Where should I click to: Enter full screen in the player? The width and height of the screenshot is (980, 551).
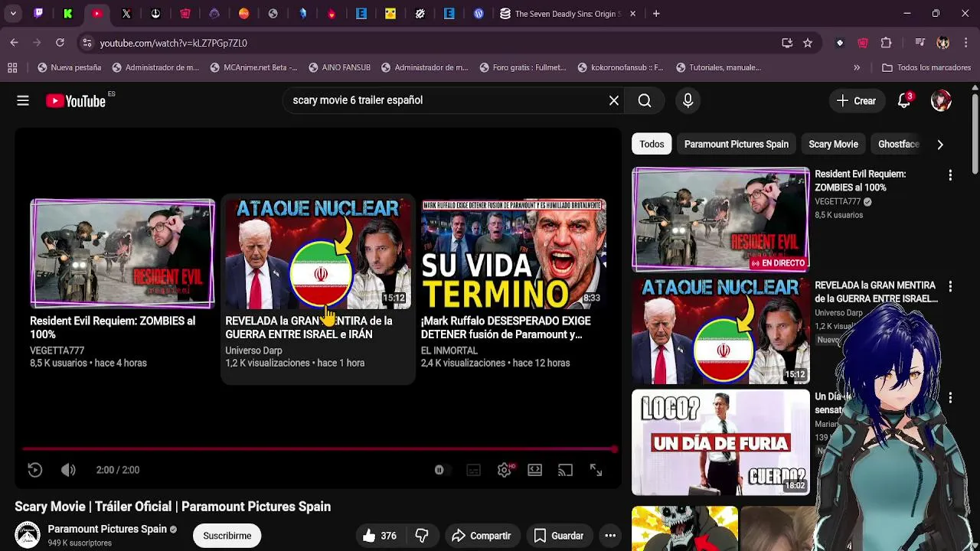point(596,470)
